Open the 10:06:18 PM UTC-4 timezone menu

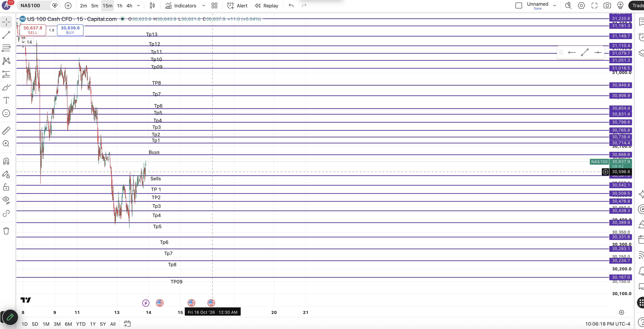(x=607, y=324)
